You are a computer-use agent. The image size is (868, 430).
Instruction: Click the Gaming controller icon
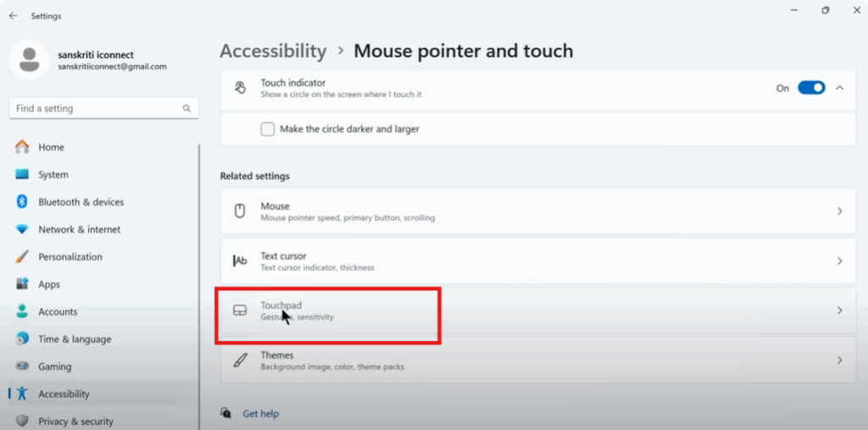[x=22, y=366]
